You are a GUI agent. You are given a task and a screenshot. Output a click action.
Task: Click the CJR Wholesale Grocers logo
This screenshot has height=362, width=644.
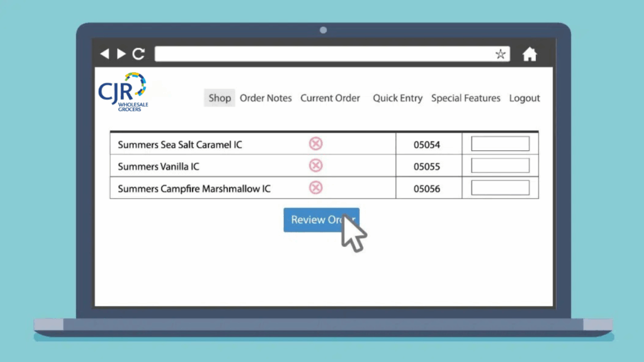[123, 92]
